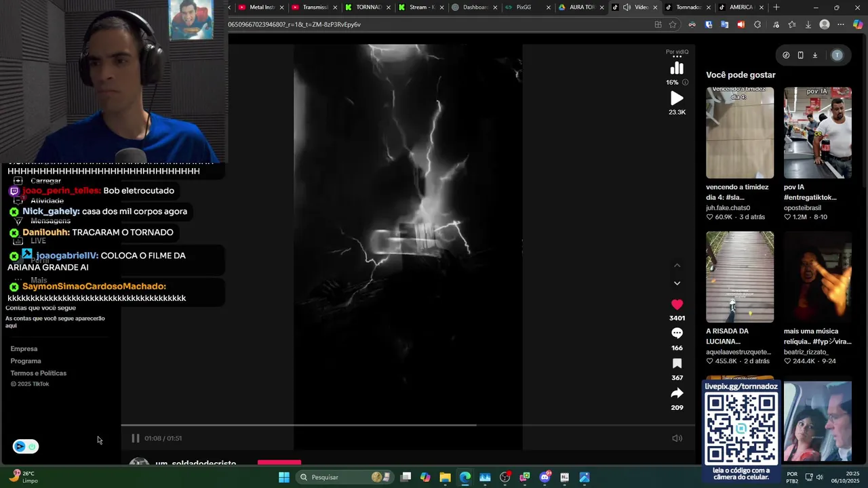
Task: Click the Programa footer link
Action: click(26, 361)
